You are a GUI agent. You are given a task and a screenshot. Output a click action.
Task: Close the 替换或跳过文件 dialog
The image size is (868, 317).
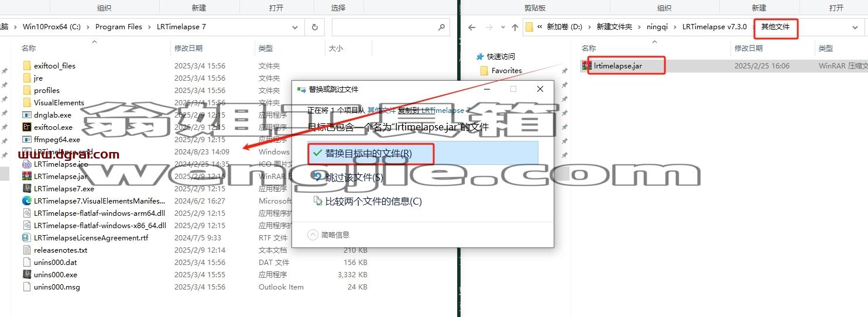540,89
